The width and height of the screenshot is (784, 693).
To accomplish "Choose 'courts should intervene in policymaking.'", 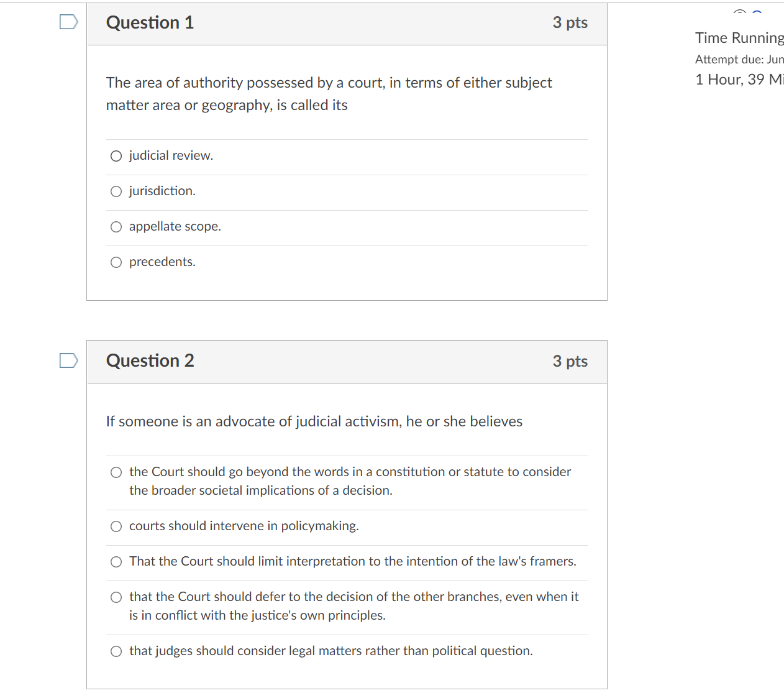I will (x=116, y=526).
